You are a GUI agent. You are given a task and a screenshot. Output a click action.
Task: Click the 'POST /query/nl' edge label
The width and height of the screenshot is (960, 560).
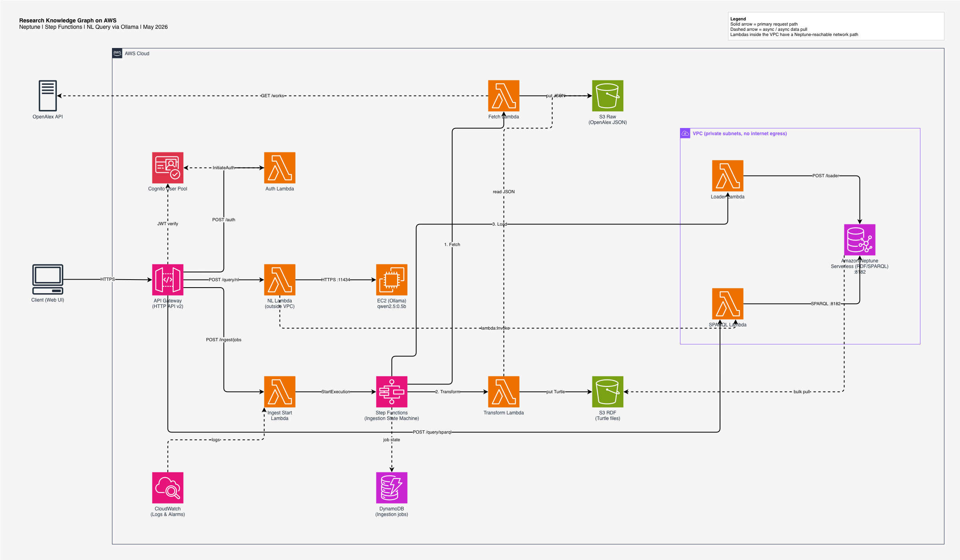click(x=224, y=280)
